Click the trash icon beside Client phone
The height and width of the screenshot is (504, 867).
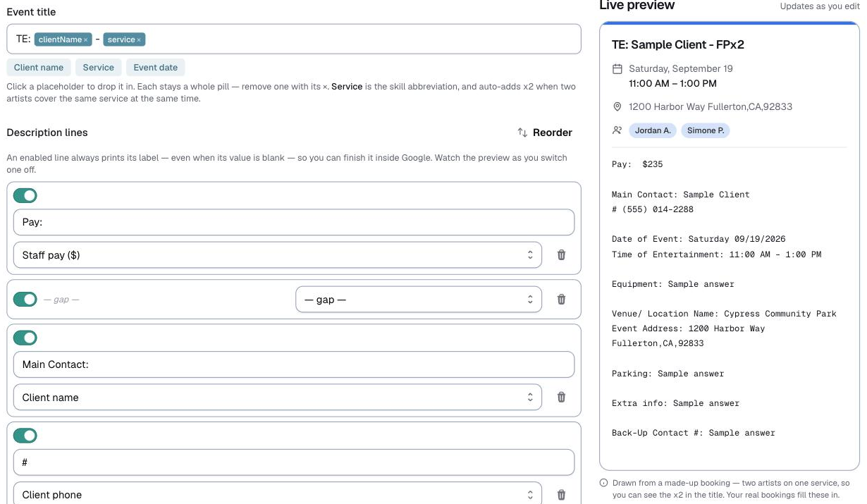pos(561,495)
